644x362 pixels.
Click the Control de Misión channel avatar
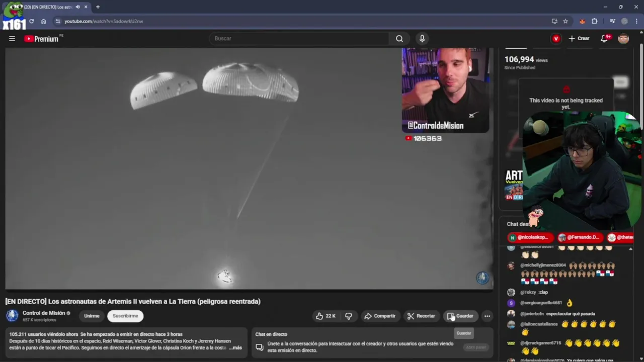pyautogui.click(x=12, y=316)
